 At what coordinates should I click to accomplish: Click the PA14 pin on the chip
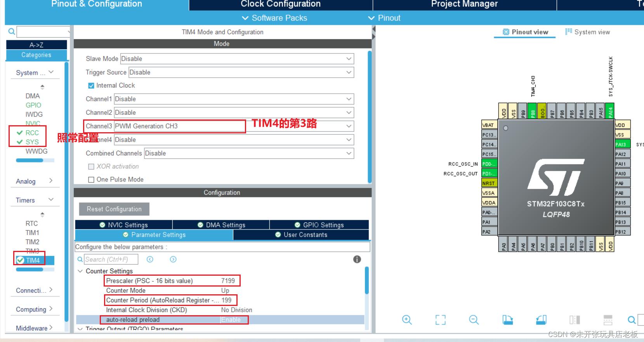[609, 111]
